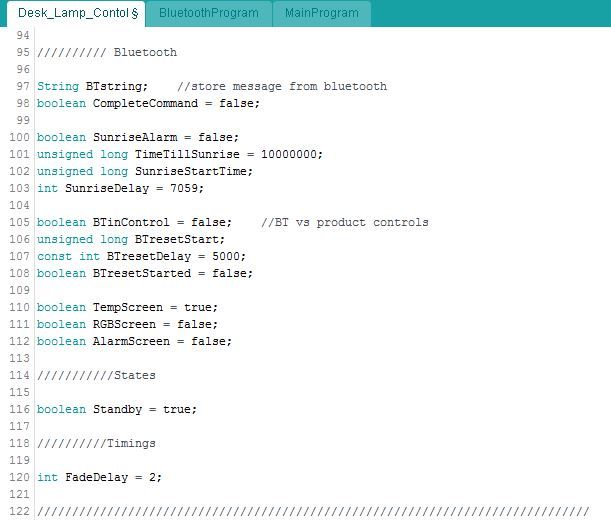This screenshot has width=611, height=520.
Task: Switch to the Desk_Lamp_Contol tab
Action: click(76, 14)
